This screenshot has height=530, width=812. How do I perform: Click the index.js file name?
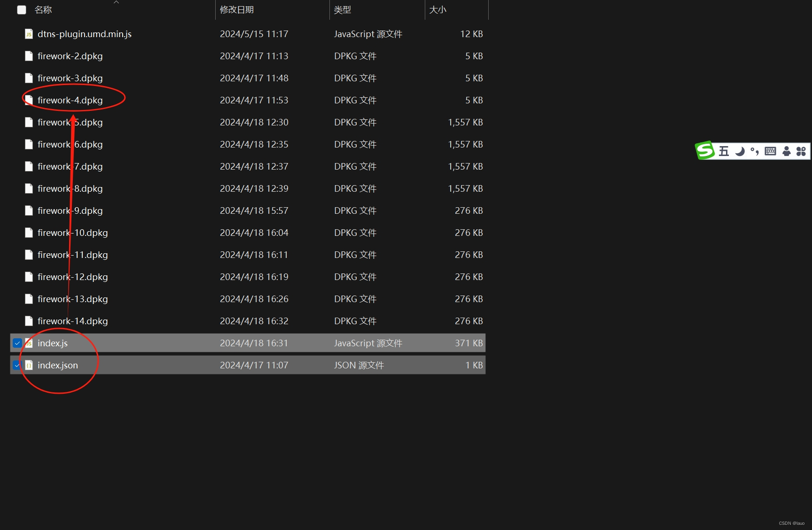[x=53, y=343]
